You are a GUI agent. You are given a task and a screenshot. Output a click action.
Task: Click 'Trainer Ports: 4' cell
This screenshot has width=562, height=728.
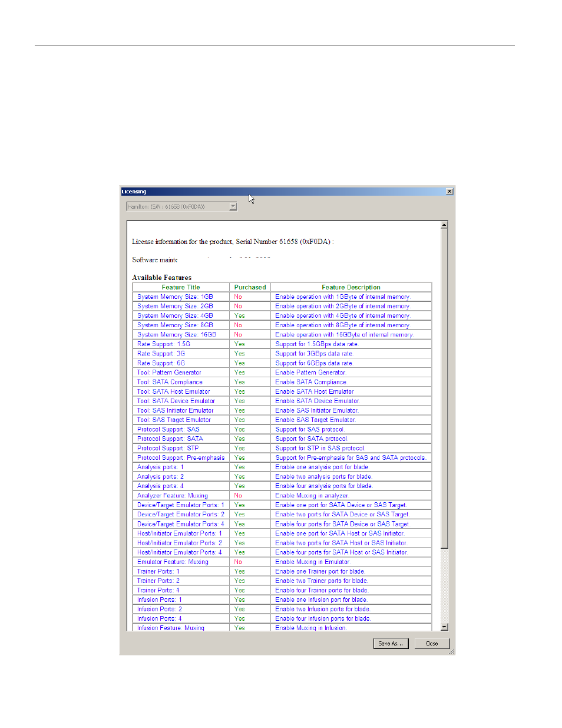181,590
